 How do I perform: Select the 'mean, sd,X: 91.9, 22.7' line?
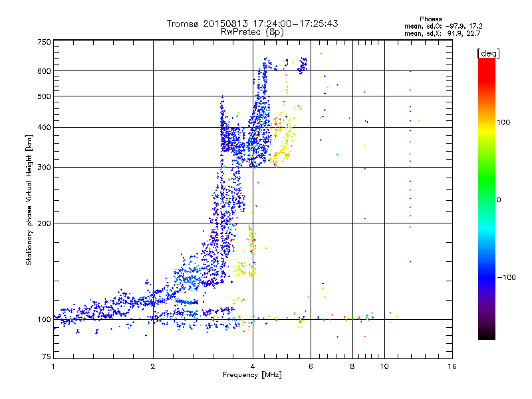[442, 33]
